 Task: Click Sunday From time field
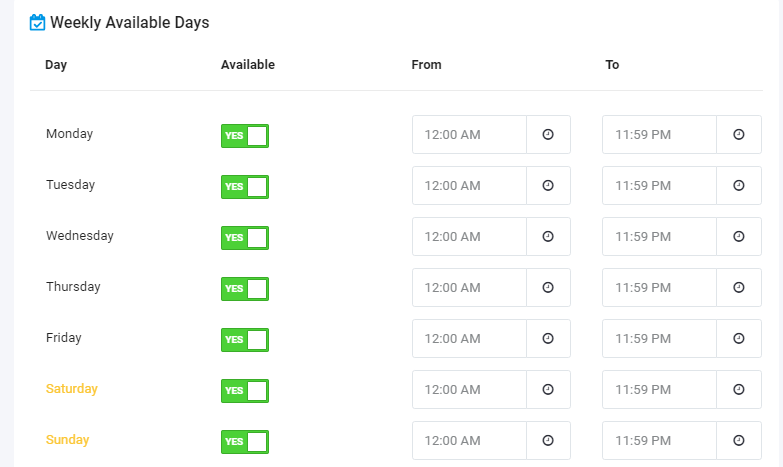pyautogui.click(x=469, y=440)
